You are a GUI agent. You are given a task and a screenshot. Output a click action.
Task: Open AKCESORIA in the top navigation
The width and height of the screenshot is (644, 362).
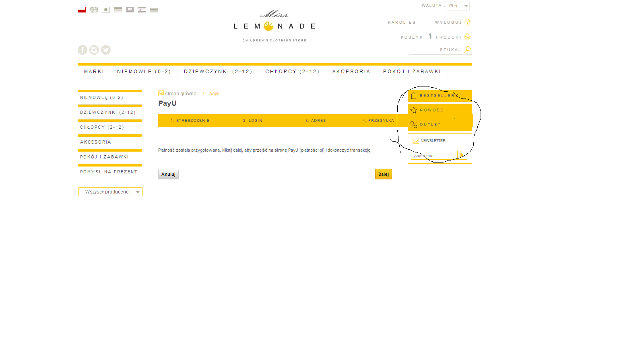click(351, 72)
